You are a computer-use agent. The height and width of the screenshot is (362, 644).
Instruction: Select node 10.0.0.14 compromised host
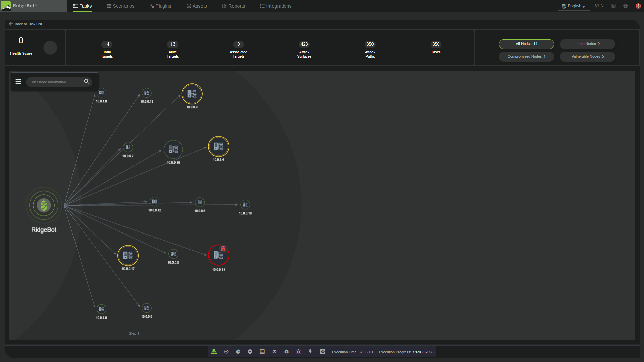218,255
